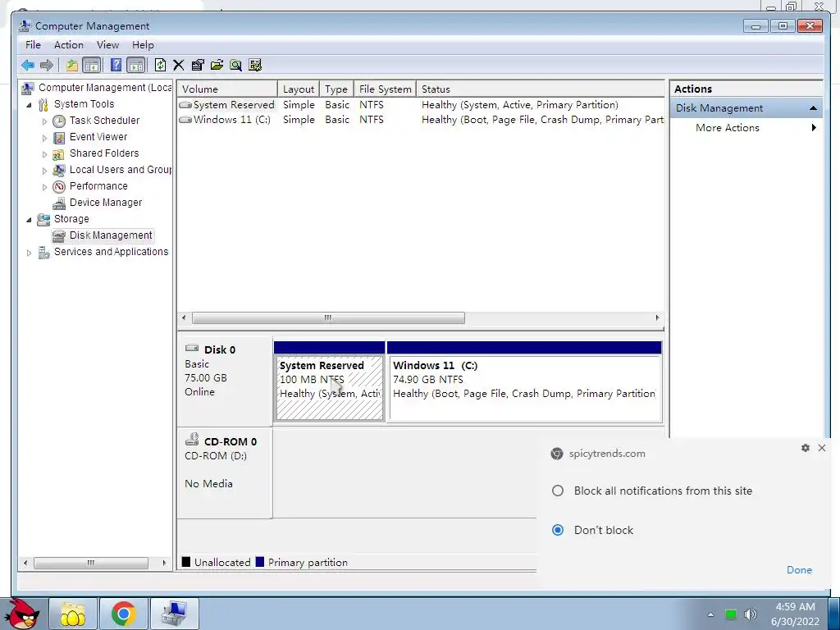Sort by the File System column header
Image resolution: width=840 pixels, height=630 pixels.
tap(386, 89)
